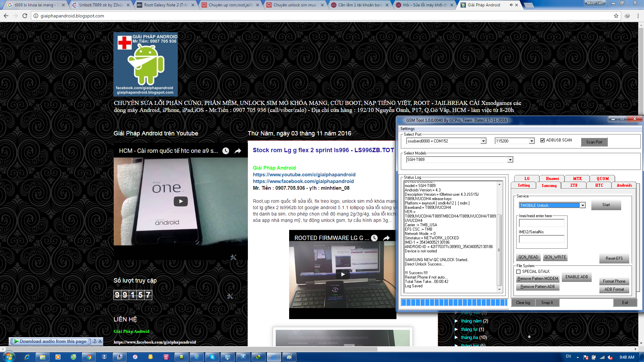Click the Giải Pháp Android blog logo

click(x=146, y=64)
